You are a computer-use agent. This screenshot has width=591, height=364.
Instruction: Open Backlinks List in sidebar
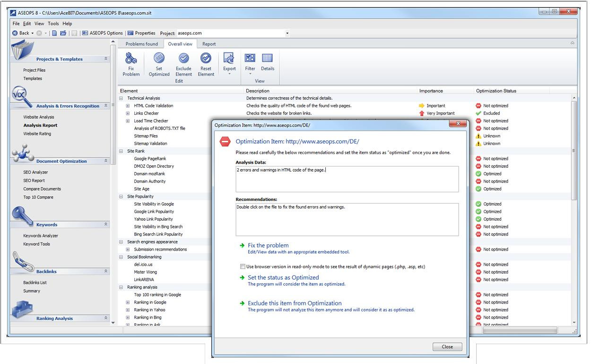[x=35, y=283]
